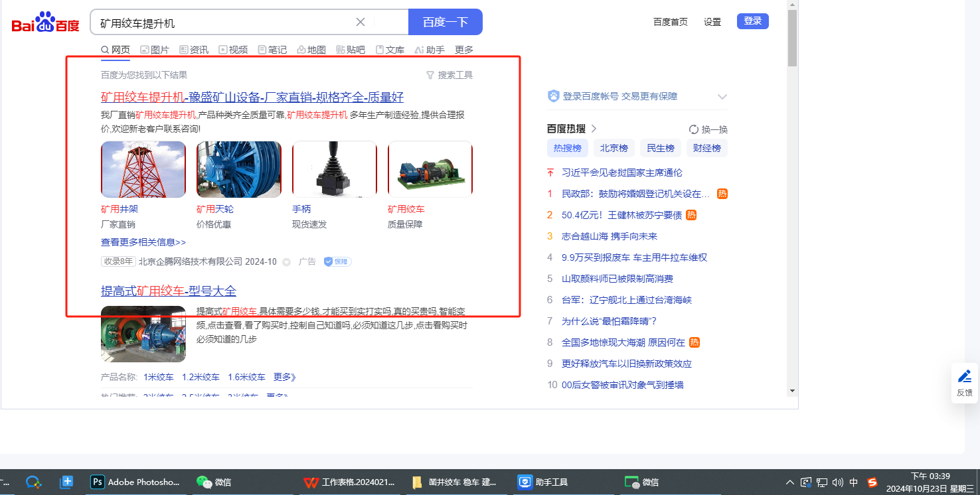Click the 手柄 joystick thumbnail
The height and width of the screenshot is (495, 980).
[335, 169]
